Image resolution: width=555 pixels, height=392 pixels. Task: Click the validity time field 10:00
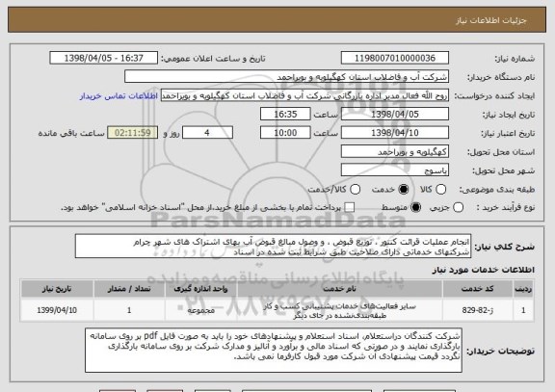285,133
